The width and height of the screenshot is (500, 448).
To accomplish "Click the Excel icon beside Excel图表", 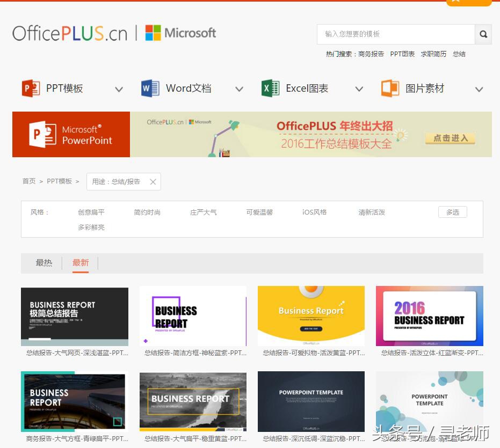I will tap(271, 89).
